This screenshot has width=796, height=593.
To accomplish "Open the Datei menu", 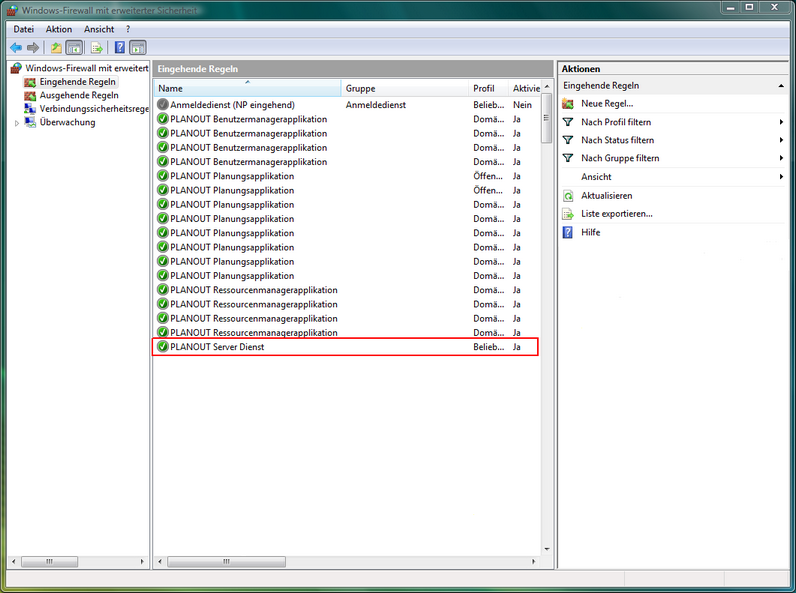I will [x=23, y=29].
